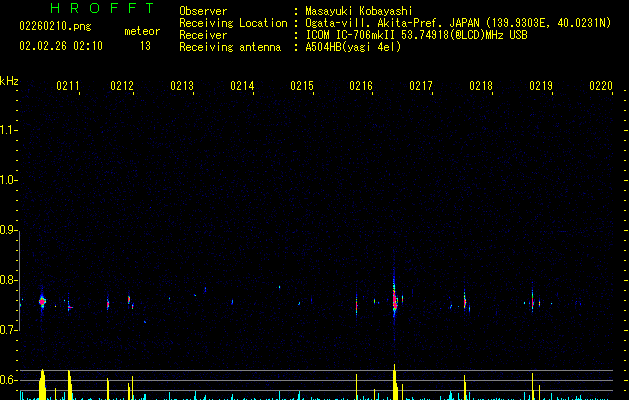Click the 0214 time marker
Screen dimensions: 629x400
(242, 86)
